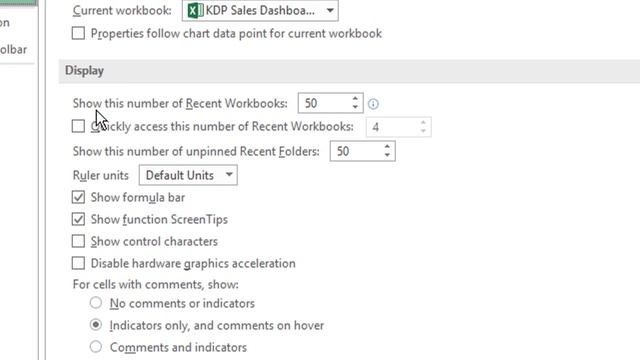
Task: Click the 'Current workbook:' label
Action: [x=122, y=11]
